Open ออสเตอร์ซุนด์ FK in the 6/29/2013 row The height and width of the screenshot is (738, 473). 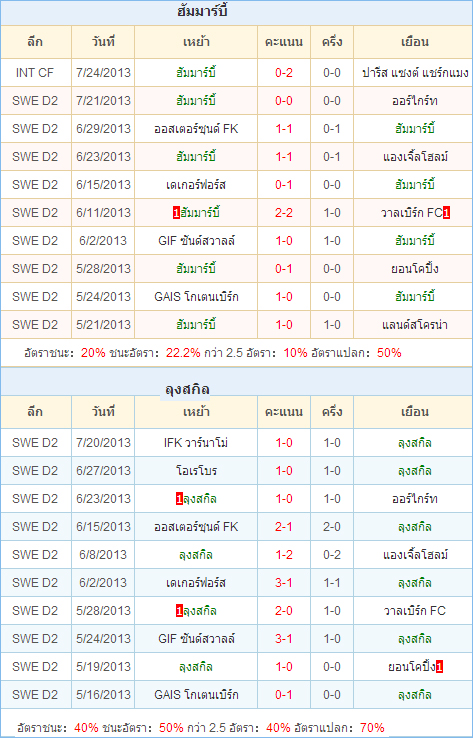coord(196,128)
